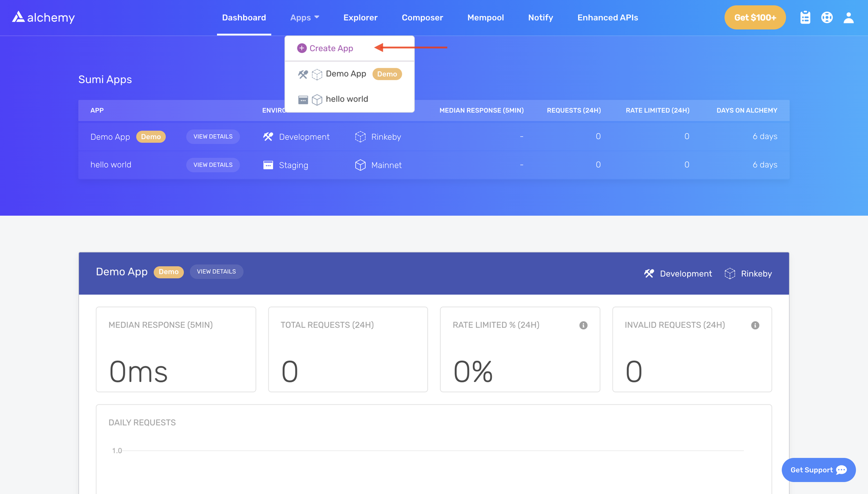868x494 pixels.
Task: Toggle visibility of Demo badge label
Action: coord(151,136)
